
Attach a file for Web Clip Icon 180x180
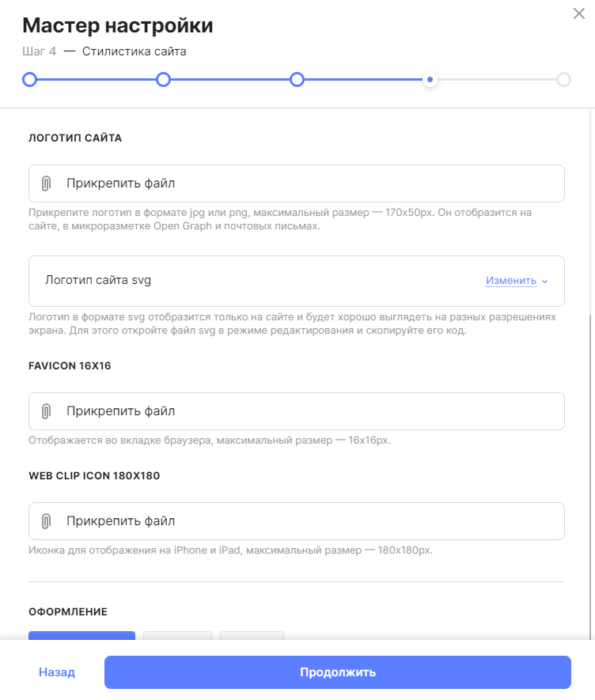coord(297,521)
